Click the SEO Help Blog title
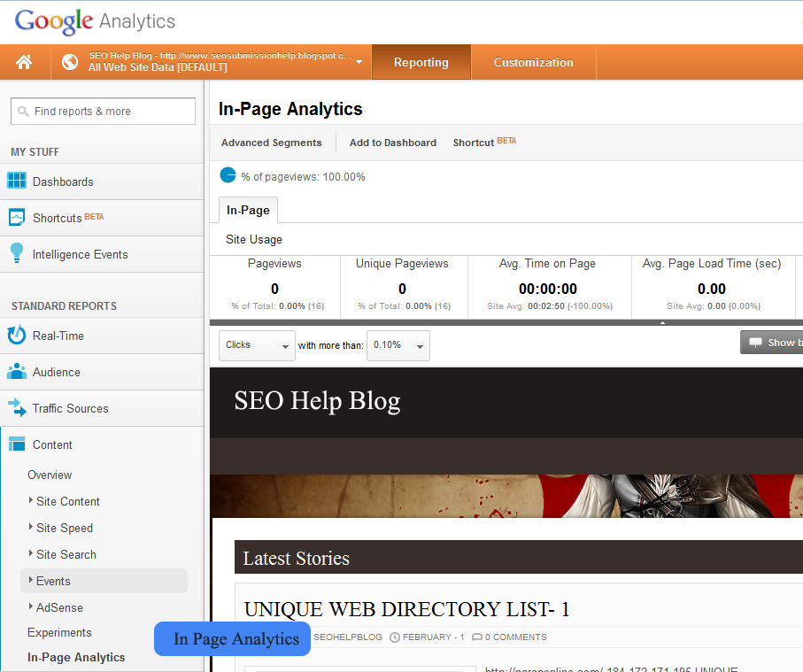The width and height of the screenshot is (803, 672). [x=317, y=401]
